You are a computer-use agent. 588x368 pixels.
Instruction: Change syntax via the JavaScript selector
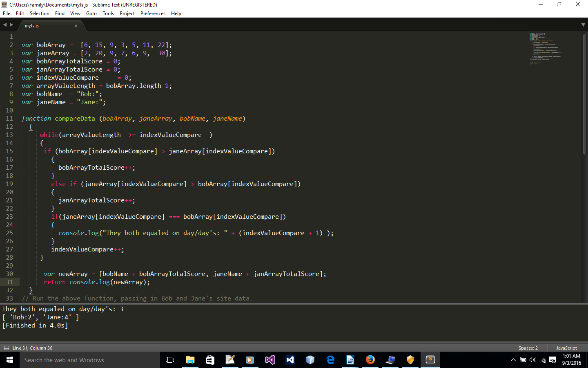click(566, 348)
